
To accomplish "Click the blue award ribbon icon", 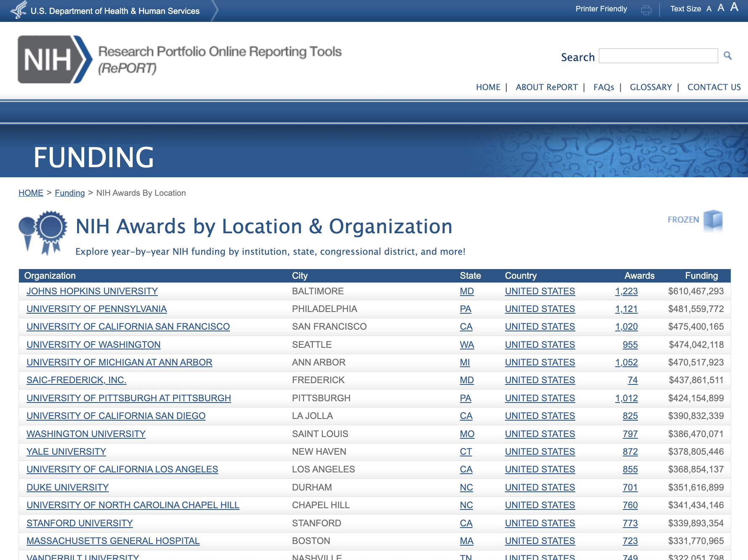I will (43, 232).
